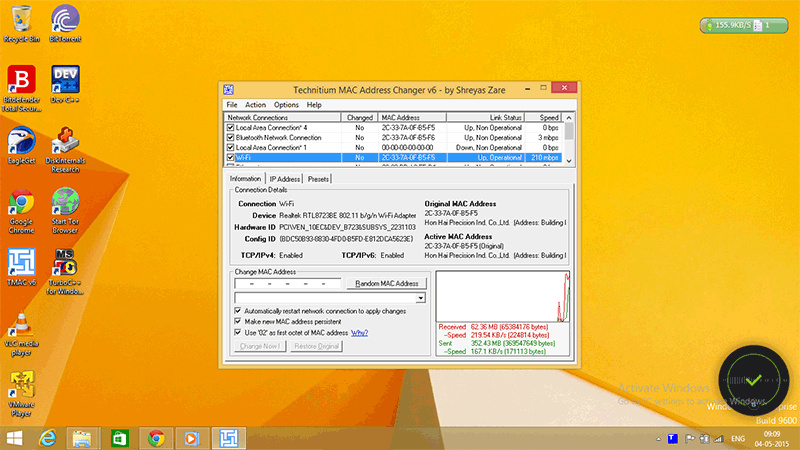This screenshot has height=450, width=800.
Task: Open VLC media player desktop icon
Action: pos(21,325)
